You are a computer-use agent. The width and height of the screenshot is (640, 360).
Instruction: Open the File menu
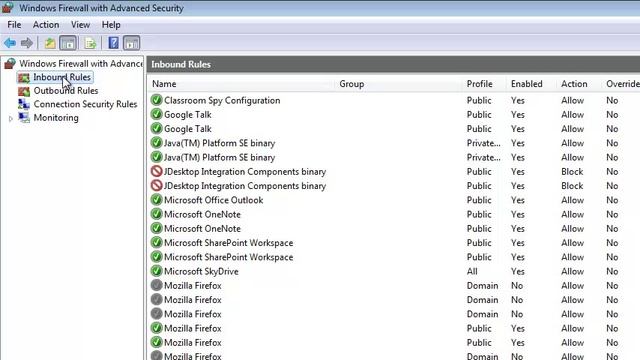pos(14,25)
